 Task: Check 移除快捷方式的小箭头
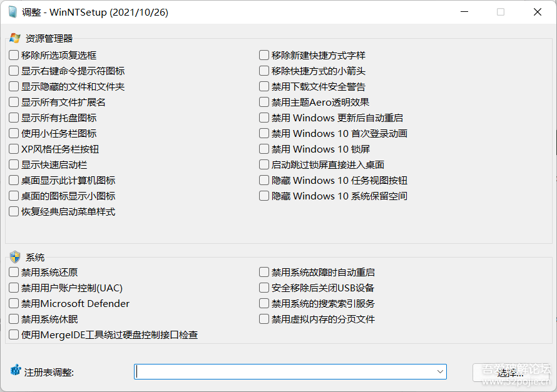[264, 71]
